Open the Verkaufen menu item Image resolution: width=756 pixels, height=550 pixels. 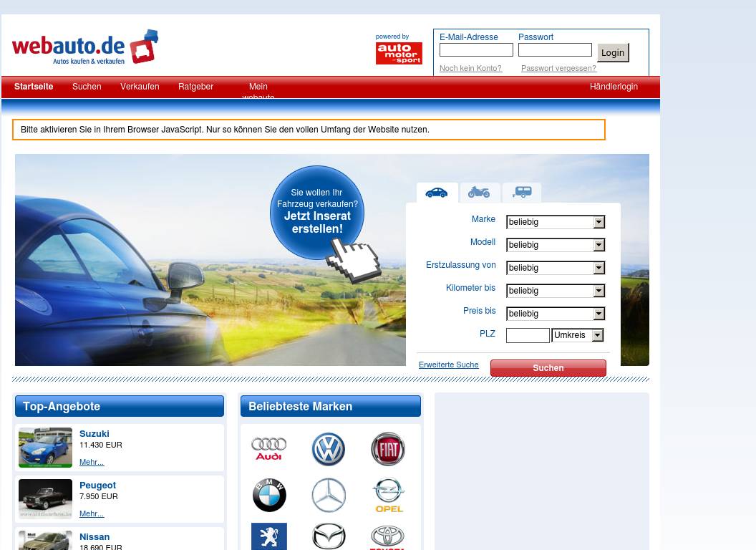tap(140, 87)
